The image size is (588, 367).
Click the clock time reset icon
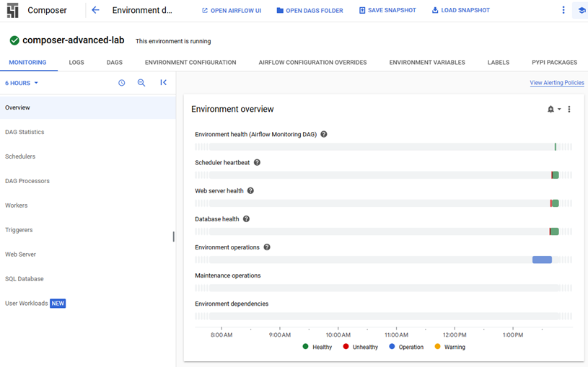121,83
